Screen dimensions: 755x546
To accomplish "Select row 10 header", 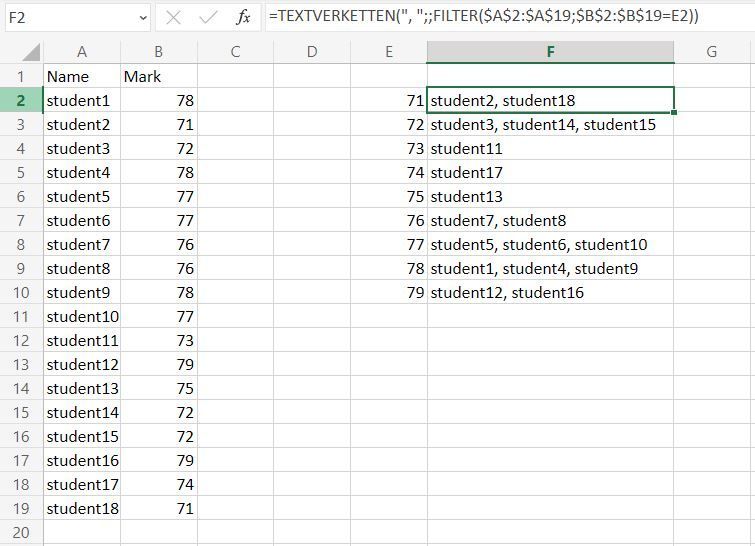I will pos(21,292).
